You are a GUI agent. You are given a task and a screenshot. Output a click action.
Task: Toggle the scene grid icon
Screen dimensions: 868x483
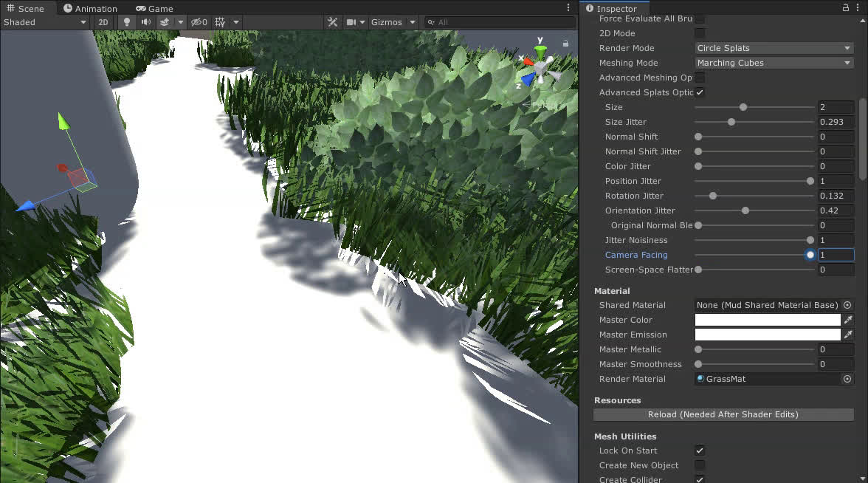[x=220, y=22]
